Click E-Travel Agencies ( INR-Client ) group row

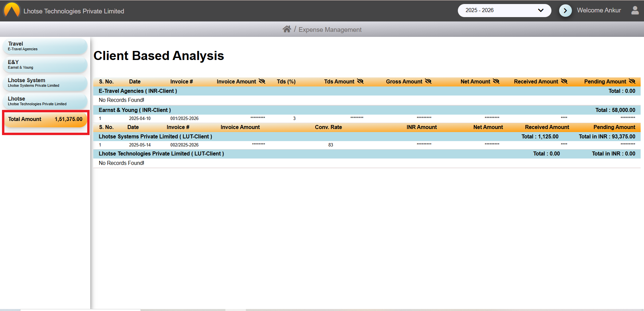pos(367,91)
